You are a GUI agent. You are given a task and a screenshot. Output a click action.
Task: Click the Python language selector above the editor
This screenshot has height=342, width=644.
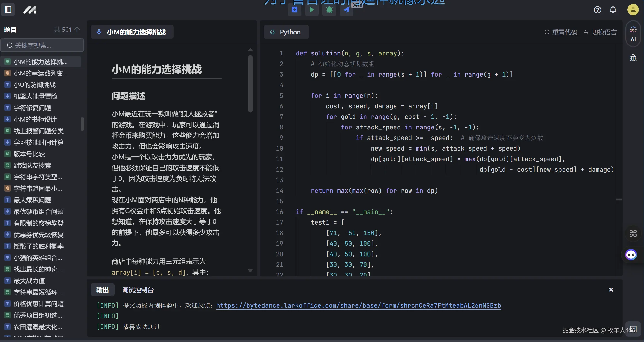(286, 32)
